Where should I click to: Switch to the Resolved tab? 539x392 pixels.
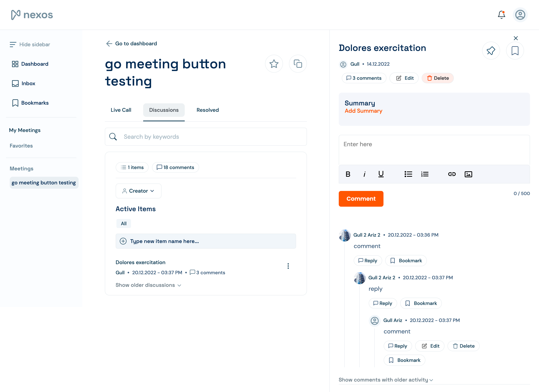pyautogui.click(x=208, y=110)
